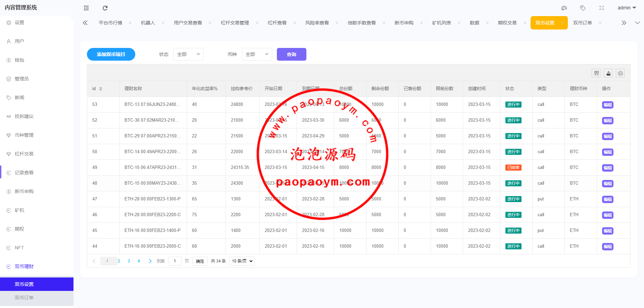
Task: Open the 币种 filter dropdown
Action: coord(257,54)
